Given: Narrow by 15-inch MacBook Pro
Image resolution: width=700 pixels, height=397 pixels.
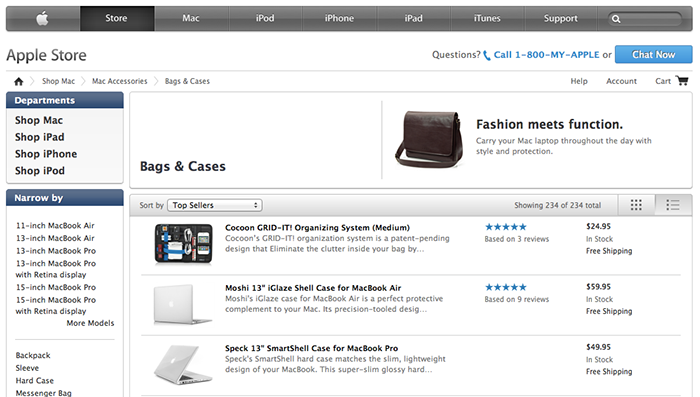Looking at the screenshot, I should point(56,287).
